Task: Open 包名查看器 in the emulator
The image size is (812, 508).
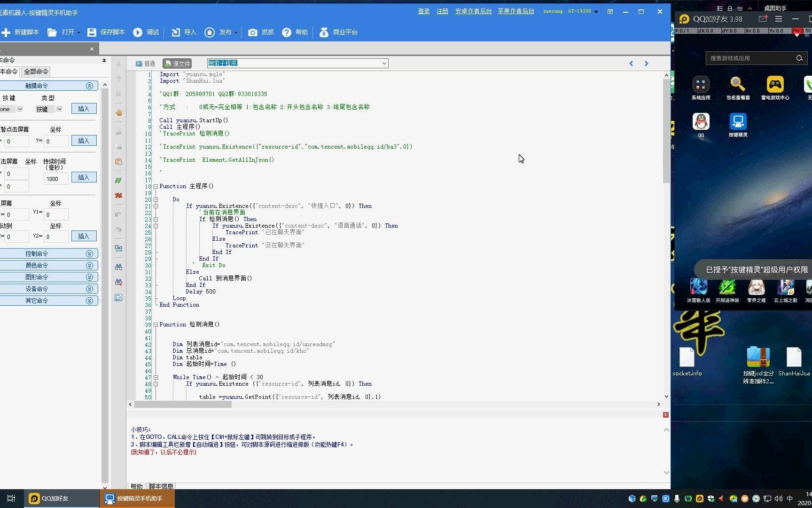Action: click(738, 88)
